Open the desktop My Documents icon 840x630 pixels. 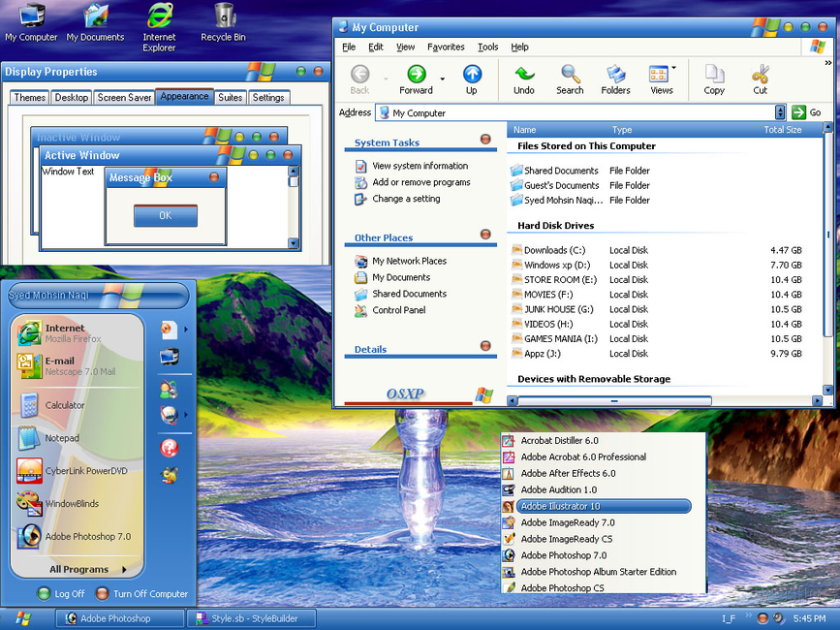[x=95, y=22]
